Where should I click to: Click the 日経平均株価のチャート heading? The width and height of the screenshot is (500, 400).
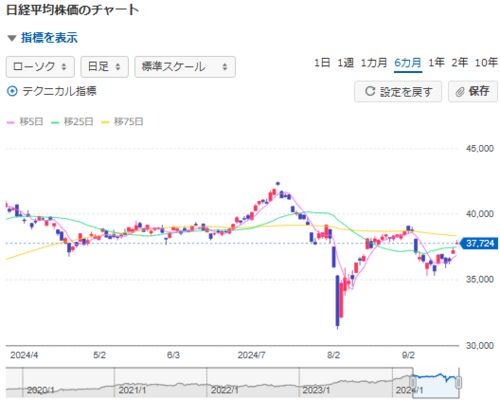point(73,10)
